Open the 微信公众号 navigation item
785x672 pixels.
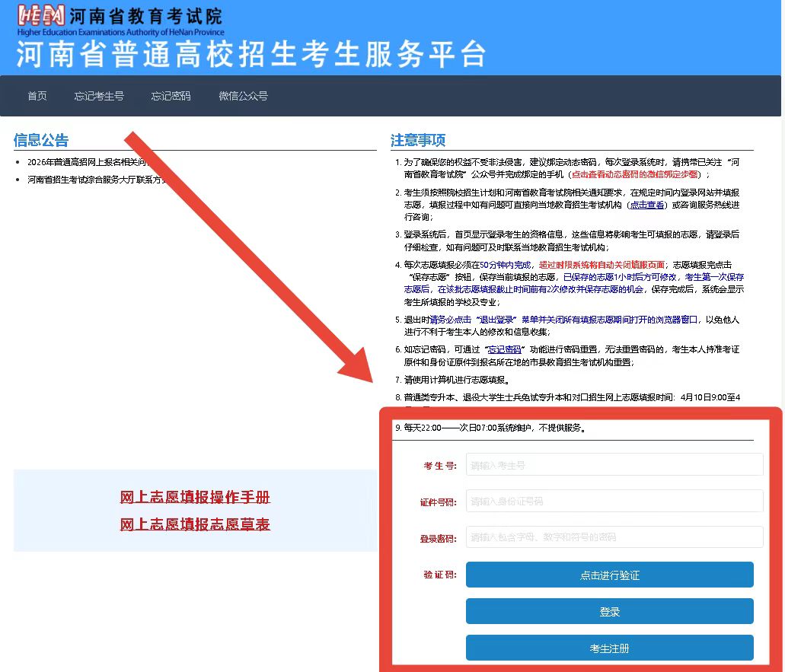coord(243,96)
